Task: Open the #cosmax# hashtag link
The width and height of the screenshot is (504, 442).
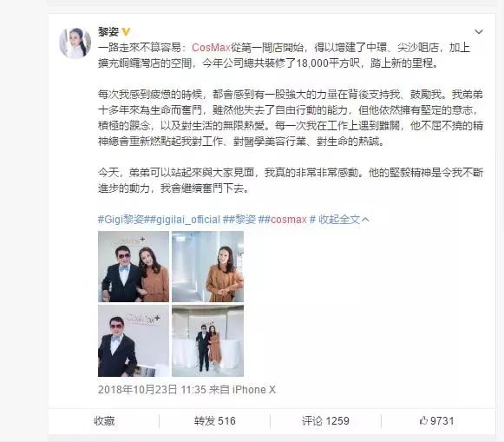Action: [x=286, y=220]
